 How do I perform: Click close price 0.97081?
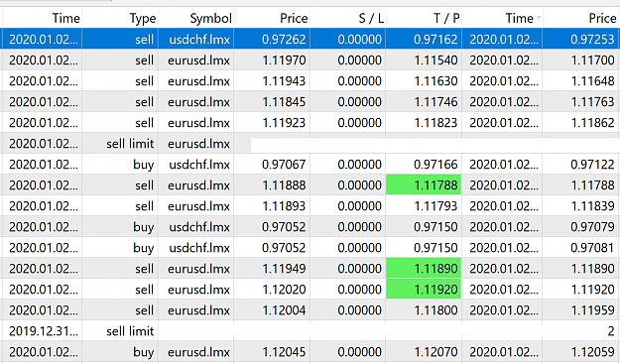[592, 248]
